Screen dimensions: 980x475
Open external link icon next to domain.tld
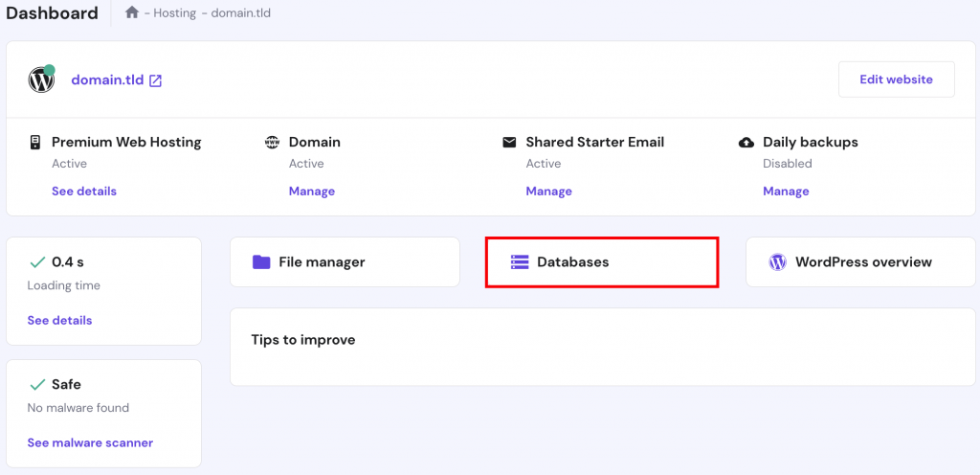pyautogui.click(x=156, y=80)
